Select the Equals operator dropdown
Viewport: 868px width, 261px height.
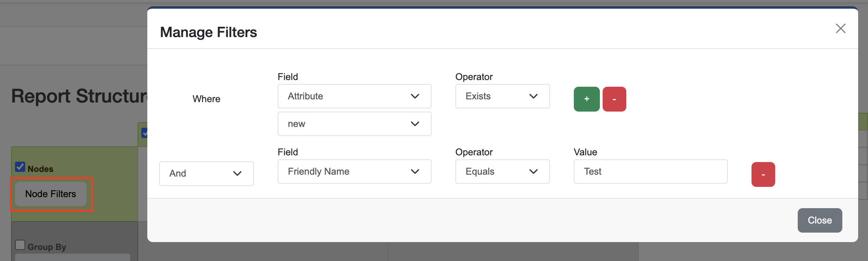point(502,172)
